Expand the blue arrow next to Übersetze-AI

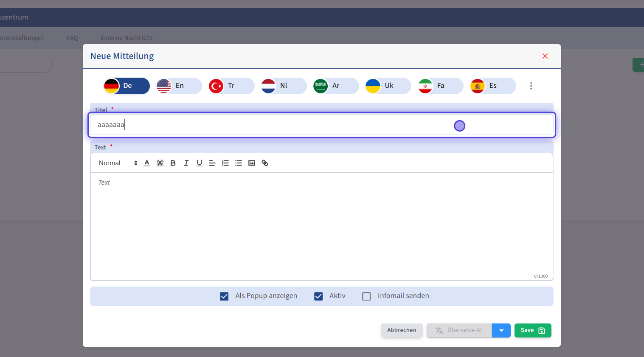(501, 331)
